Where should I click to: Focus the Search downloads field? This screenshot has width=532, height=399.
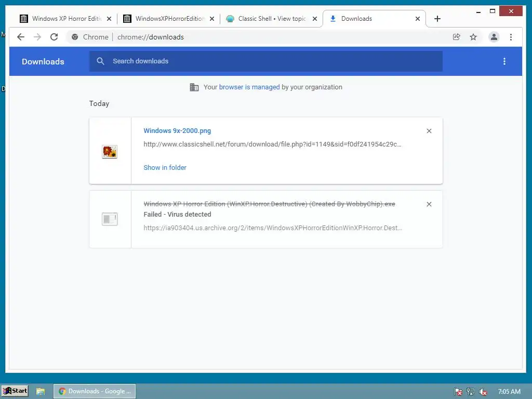coord(265,61)
